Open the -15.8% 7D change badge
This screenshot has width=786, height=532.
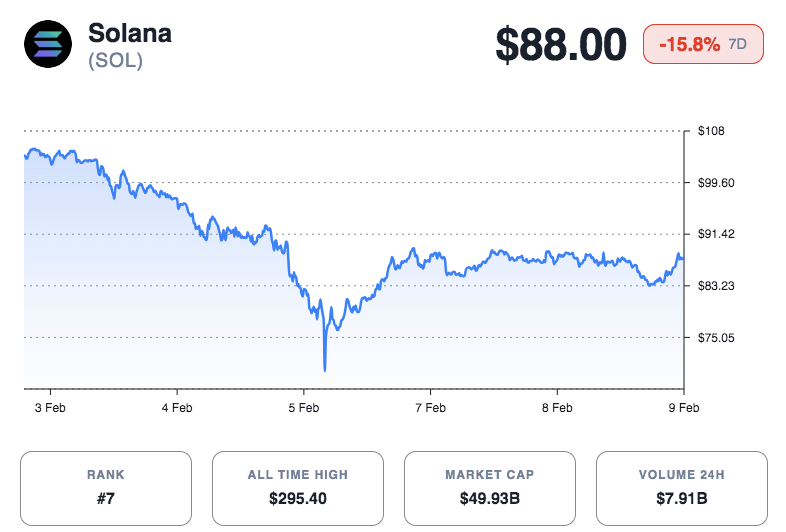(711, 45)
